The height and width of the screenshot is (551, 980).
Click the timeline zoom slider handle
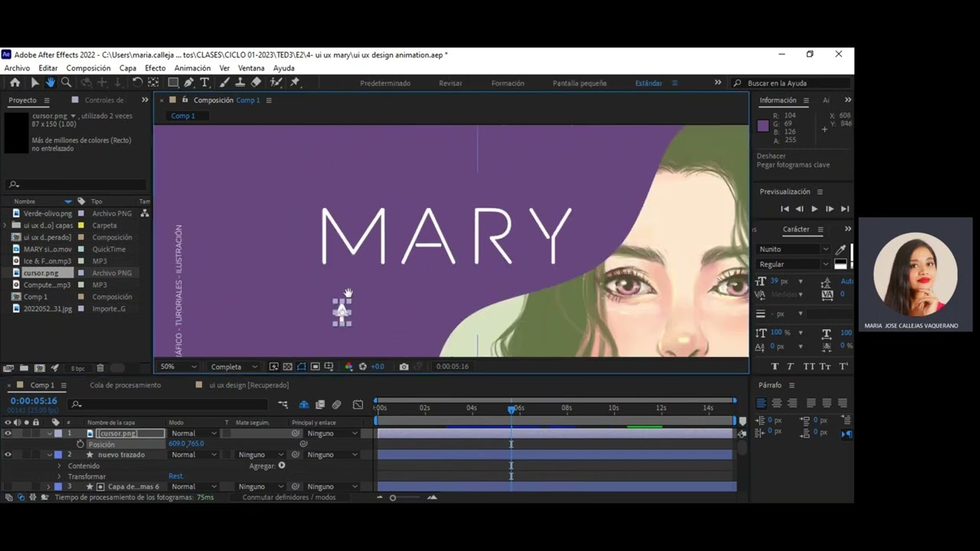coord(393,497)
